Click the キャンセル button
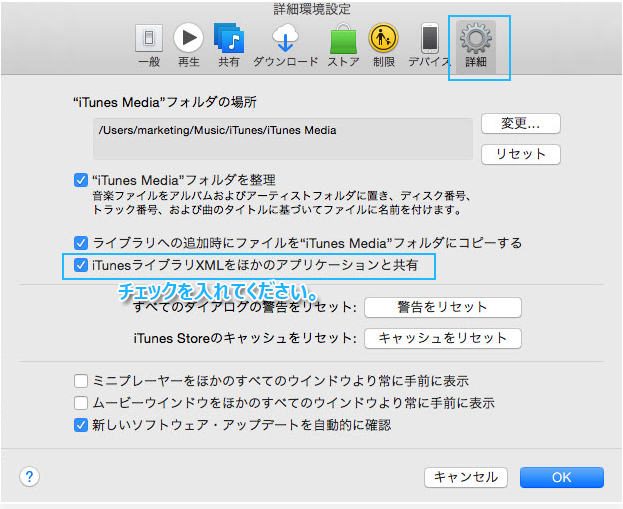 click(466, 477)
